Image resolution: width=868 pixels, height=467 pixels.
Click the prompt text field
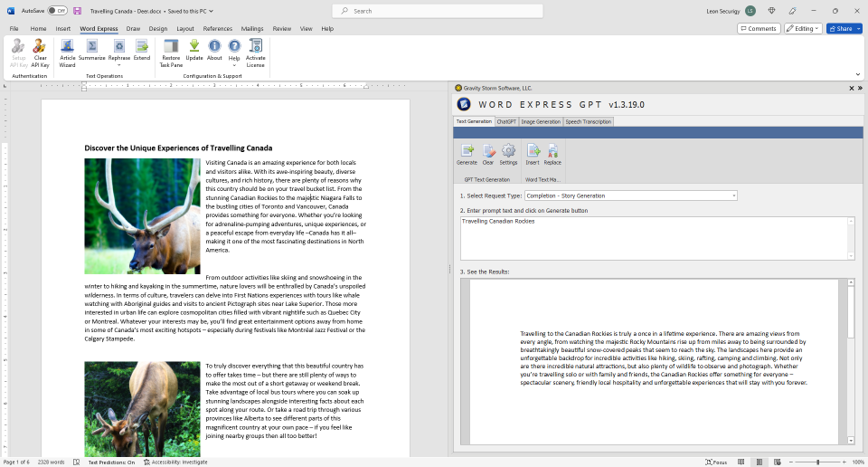[x=654, y=238]
